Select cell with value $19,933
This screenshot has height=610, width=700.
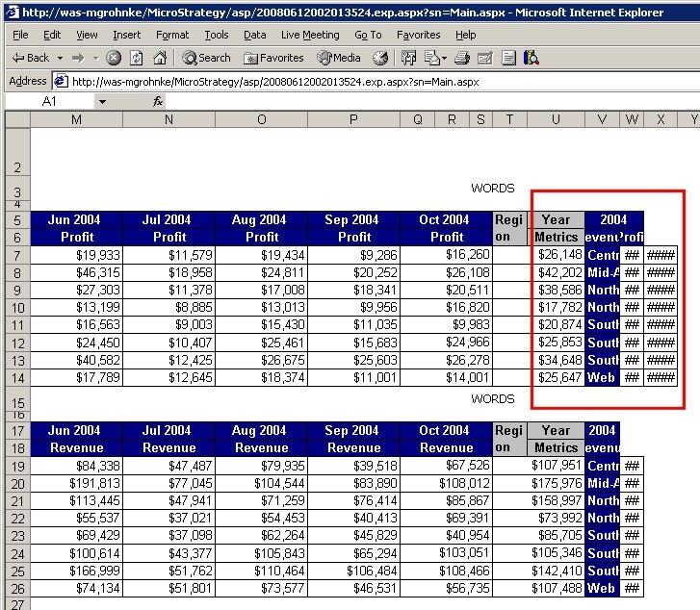point(76,255)
